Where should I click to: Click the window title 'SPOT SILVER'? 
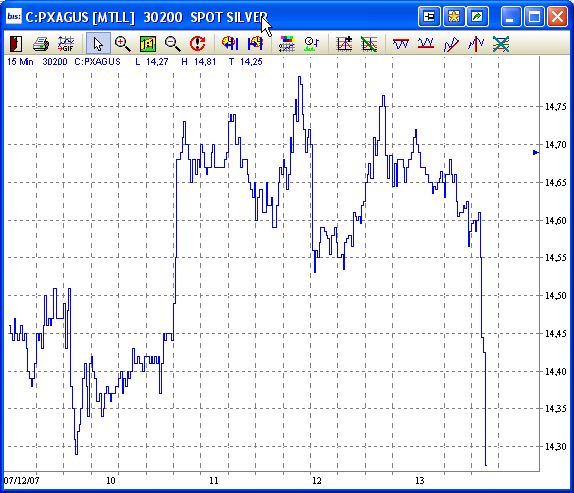tap(229, 17)
